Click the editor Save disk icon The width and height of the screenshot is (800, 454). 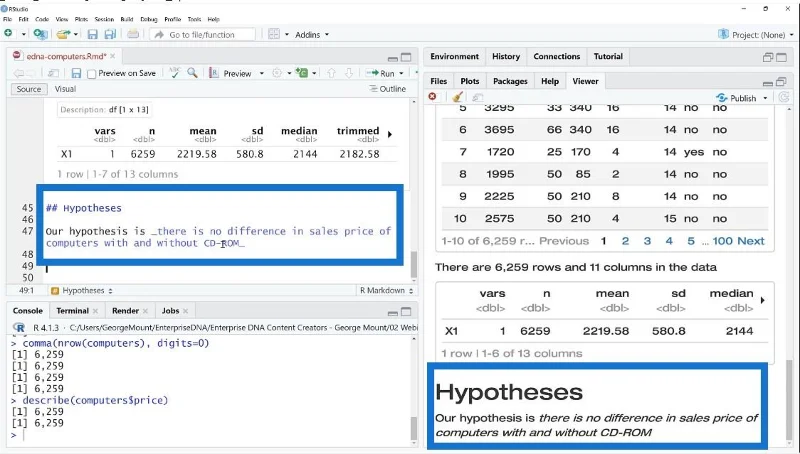76,73
